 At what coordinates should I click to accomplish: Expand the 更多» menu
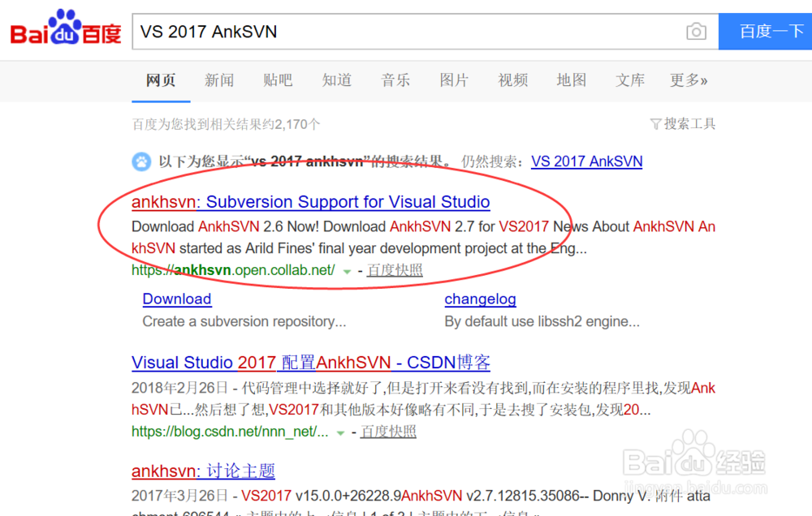[x=689, y=80]
